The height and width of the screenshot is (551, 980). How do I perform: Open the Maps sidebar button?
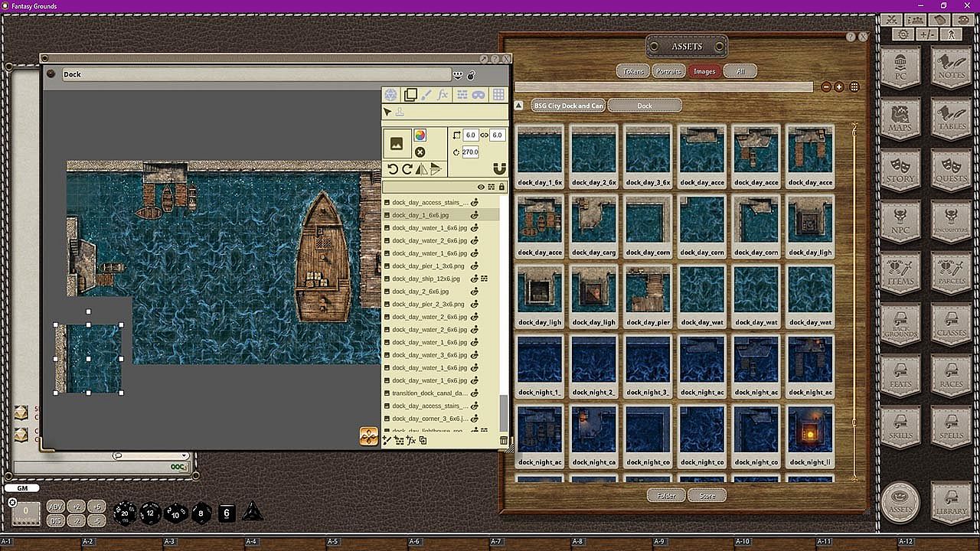pyautogui.click(x=900, y=118)
